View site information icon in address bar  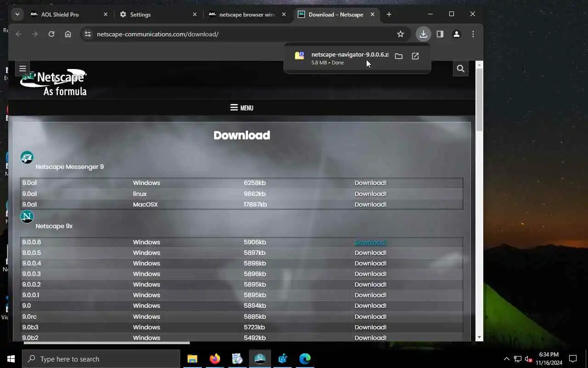click(88, 34)
